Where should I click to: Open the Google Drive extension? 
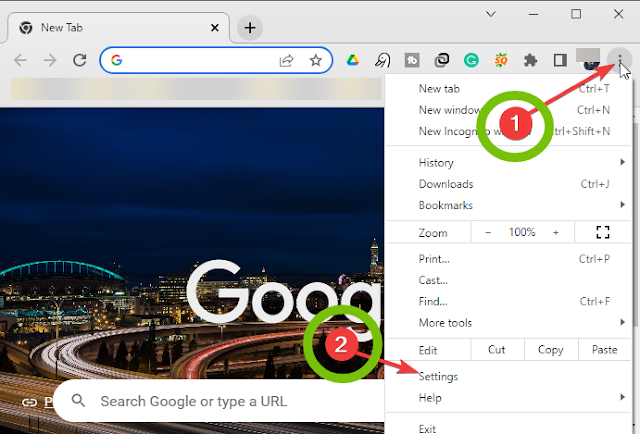353,60
